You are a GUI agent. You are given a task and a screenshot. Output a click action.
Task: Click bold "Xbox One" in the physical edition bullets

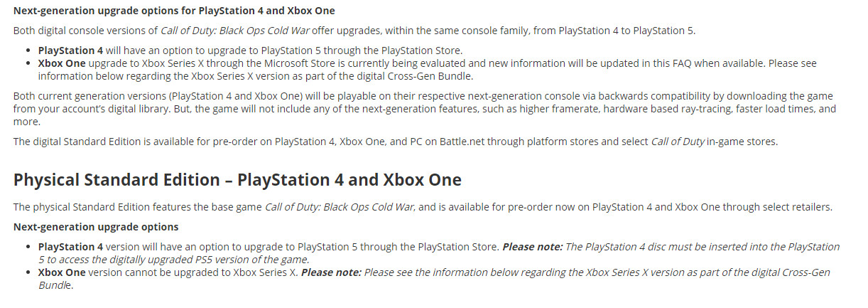61,272
